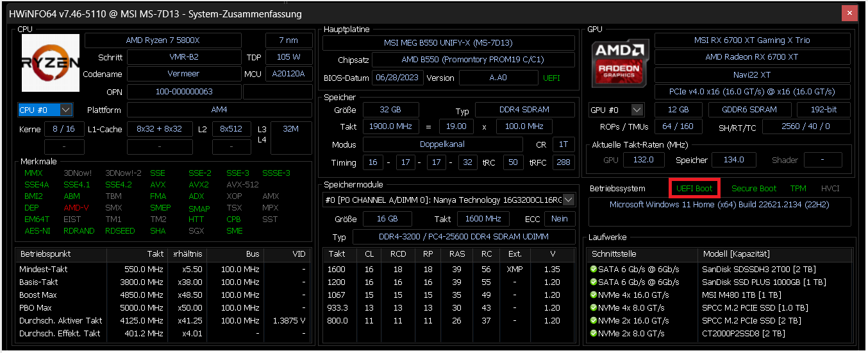Click green status icon for SPCC M.2 PCIE SSD 1.0 TB
This screenshot has height=353, width=868.
594,308
